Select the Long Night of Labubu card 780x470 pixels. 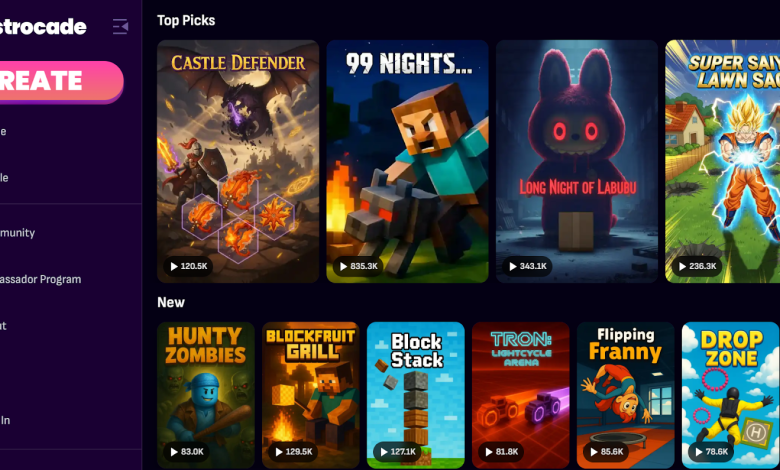pyautogui.click(x=577, y=162)
